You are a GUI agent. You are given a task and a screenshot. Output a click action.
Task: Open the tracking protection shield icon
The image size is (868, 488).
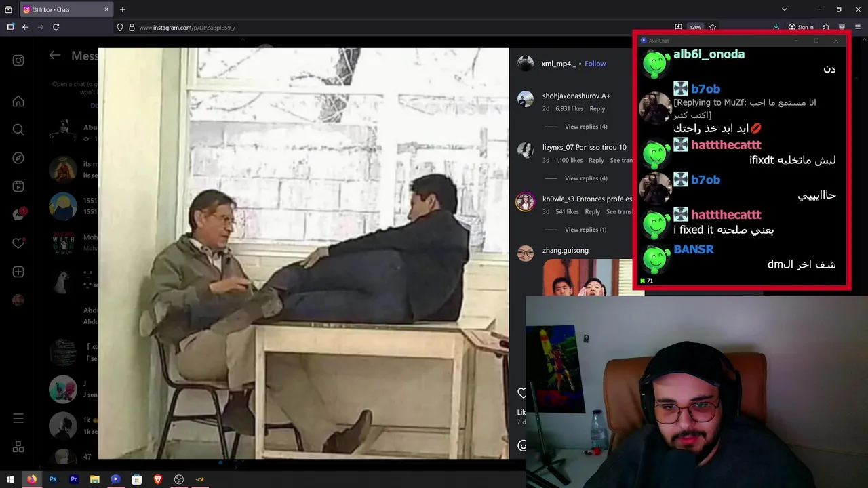[120, 27]
